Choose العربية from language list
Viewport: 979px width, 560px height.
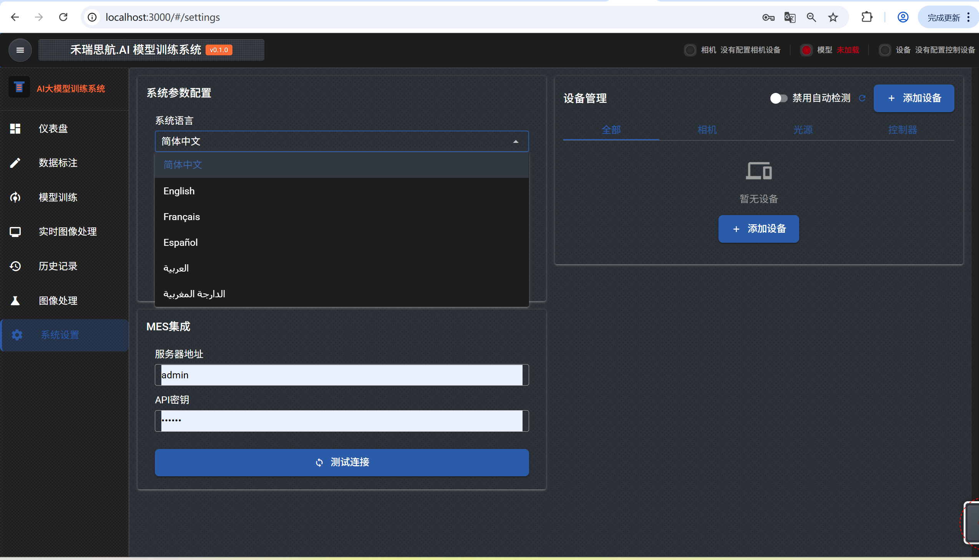[342, 268]
